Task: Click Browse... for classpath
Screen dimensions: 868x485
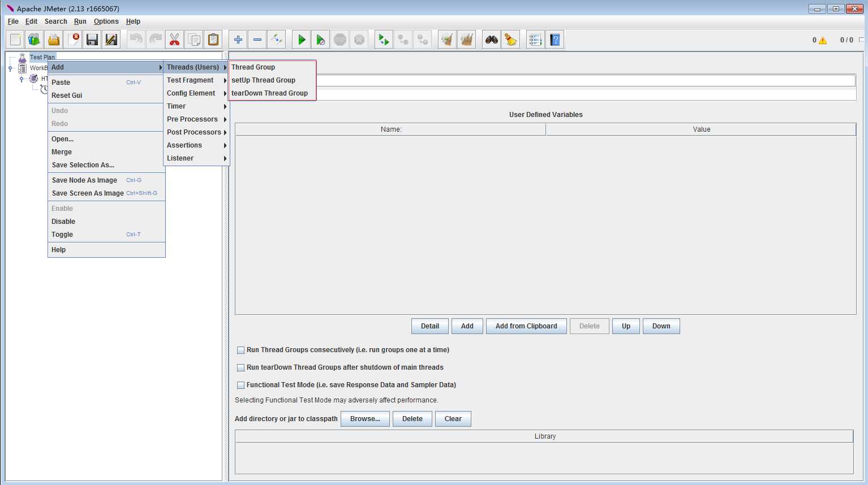Action: click(x=365, y=419)
